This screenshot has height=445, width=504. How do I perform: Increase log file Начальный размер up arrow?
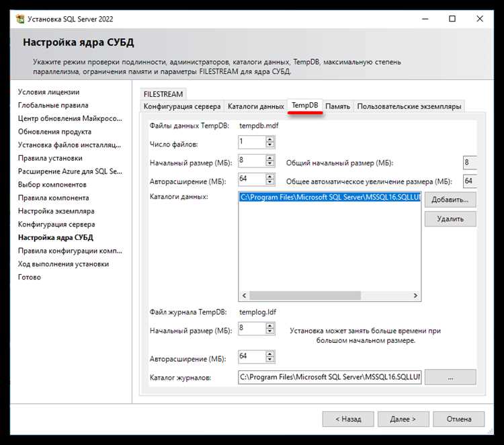coord(270,325)
